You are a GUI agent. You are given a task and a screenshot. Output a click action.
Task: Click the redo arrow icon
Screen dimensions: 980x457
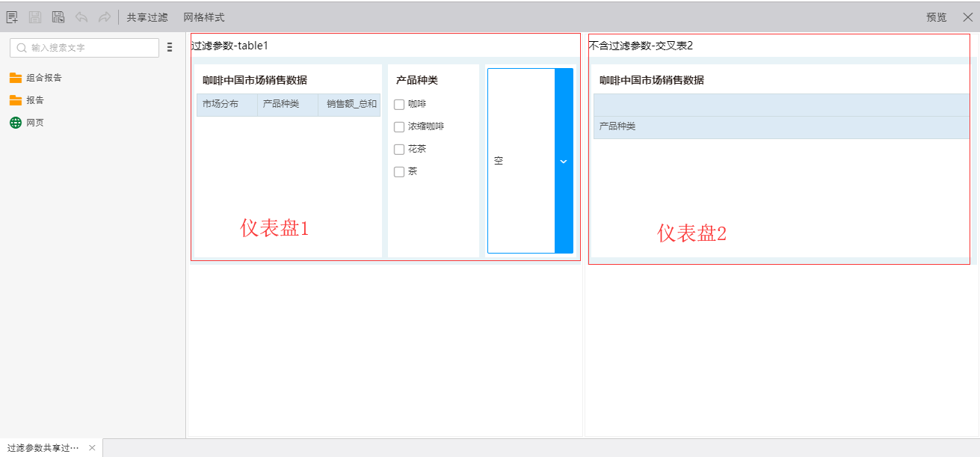pyautogui.click(x=104, y=17)
